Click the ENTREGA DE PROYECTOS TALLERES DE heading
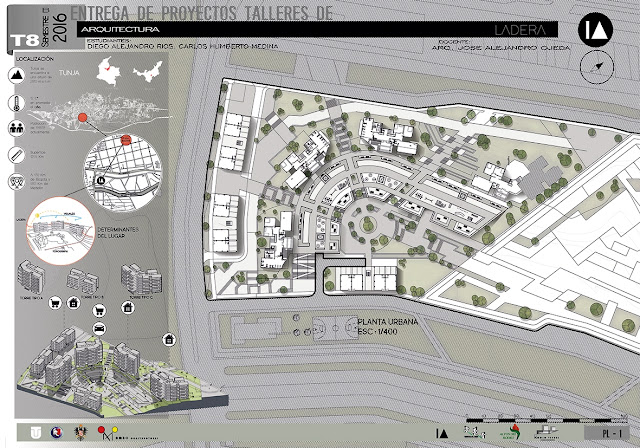This screenshot has width=640, height=448. coord(202,13)
